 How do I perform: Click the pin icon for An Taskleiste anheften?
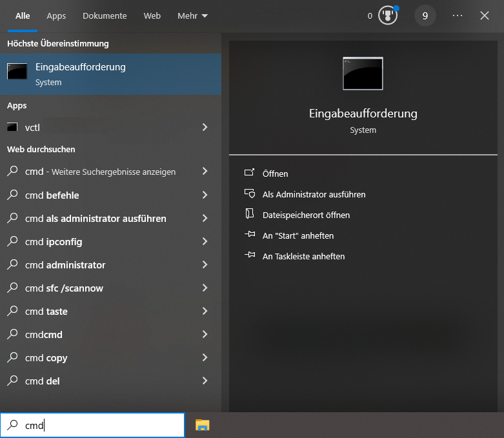point(250,256)
